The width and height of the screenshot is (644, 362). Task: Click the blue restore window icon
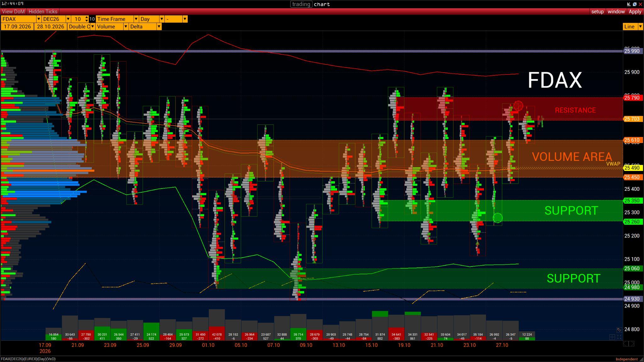coord(635,4)
